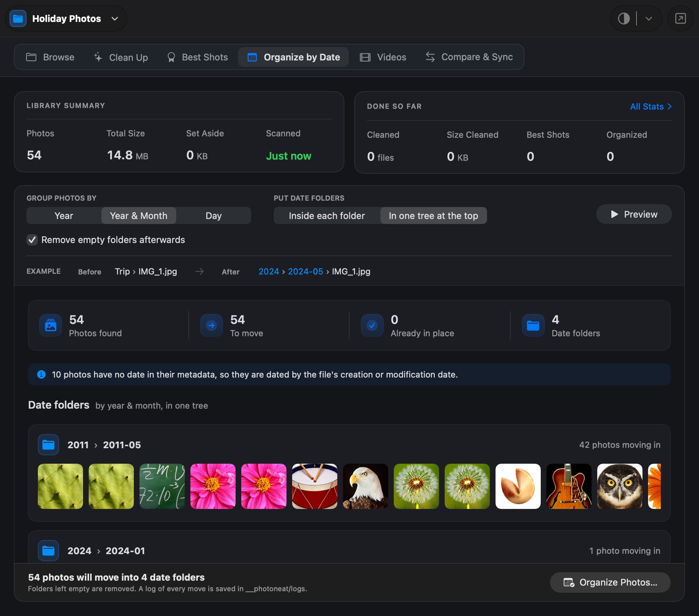The height and width of the screenshot is (616, 699).
Task: Switch to the Browse tab
Action: tap(50, 57)
